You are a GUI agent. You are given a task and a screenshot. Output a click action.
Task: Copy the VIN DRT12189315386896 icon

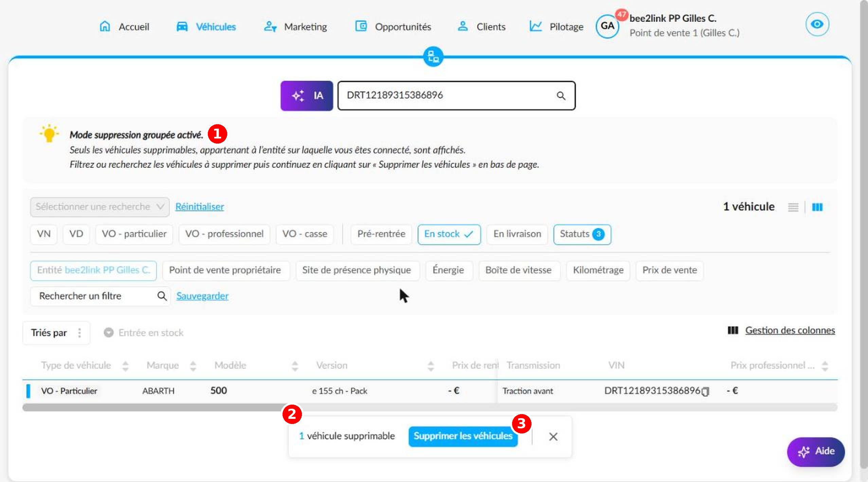(705, 391)
